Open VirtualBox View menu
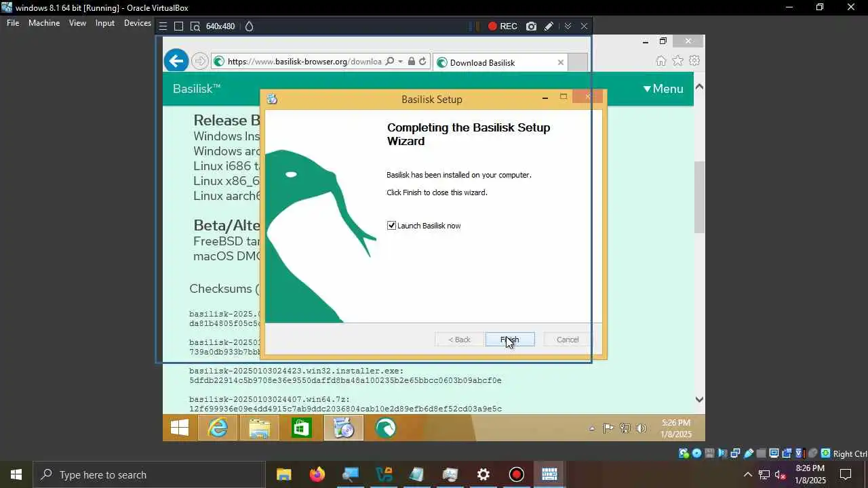Image resolution: width=868 pixels, height=488 pixels. (x=77, y=23)
